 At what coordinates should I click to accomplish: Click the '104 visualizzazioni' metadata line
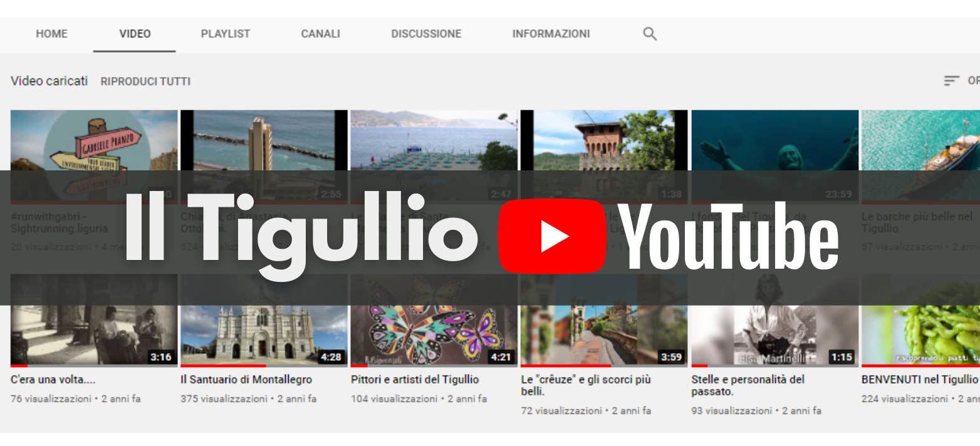[x=419, y=398]
